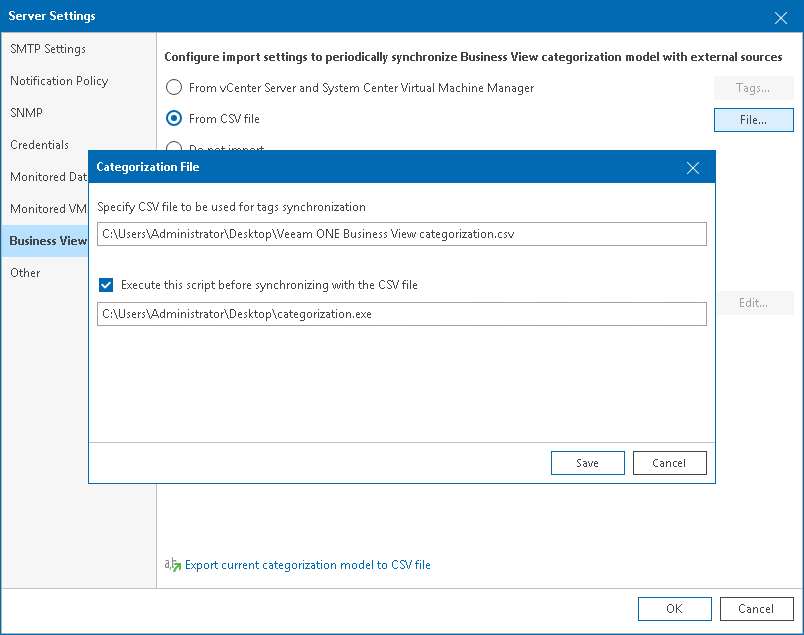Uncheck the execute script before synchronizing checkbox
This screenshot has width=804, height=635.
coord(107,285)
